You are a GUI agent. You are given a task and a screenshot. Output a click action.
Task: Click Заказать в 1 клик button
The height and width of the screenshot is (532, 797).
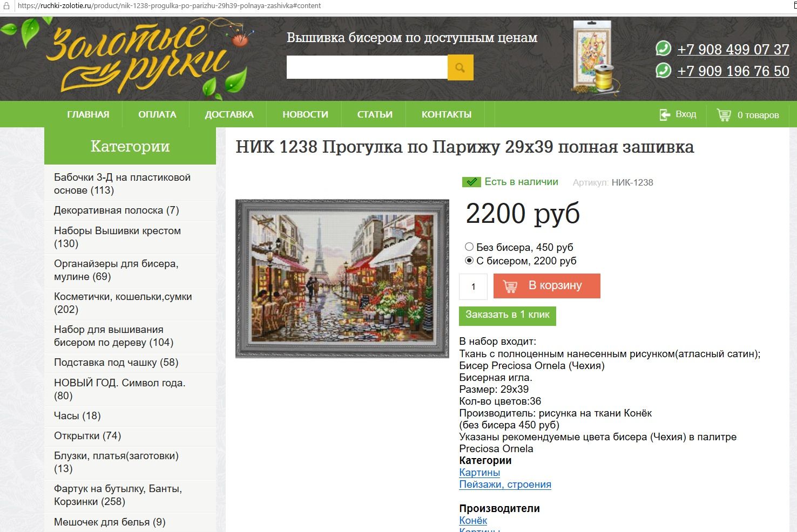point(508,316)
